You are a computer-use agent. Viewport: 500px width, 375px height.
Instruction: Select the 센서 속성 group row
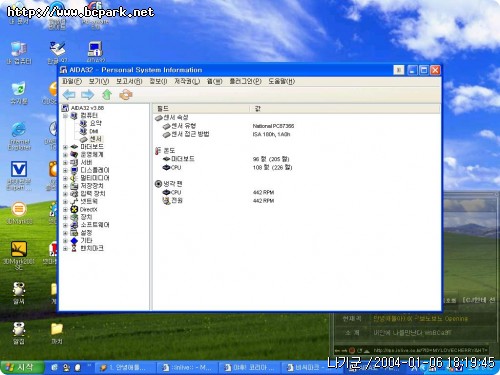tap(172, 118)
